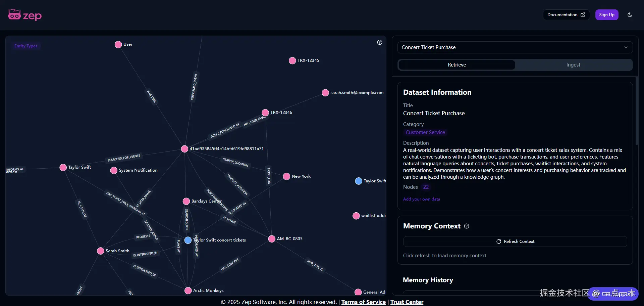
Task: Select the blue Taylor Swift node
Action: tap(359, 181)
